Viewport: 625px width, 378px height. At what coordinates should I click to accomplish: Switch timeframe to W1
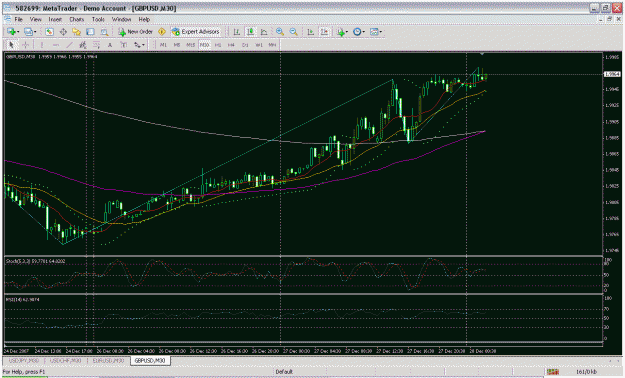click(259, 45)
